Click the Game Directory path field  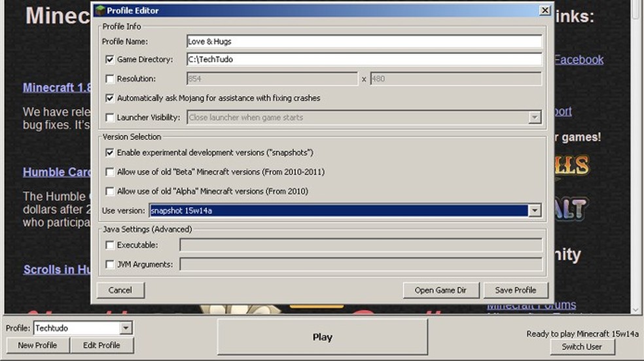pos(365,60)
